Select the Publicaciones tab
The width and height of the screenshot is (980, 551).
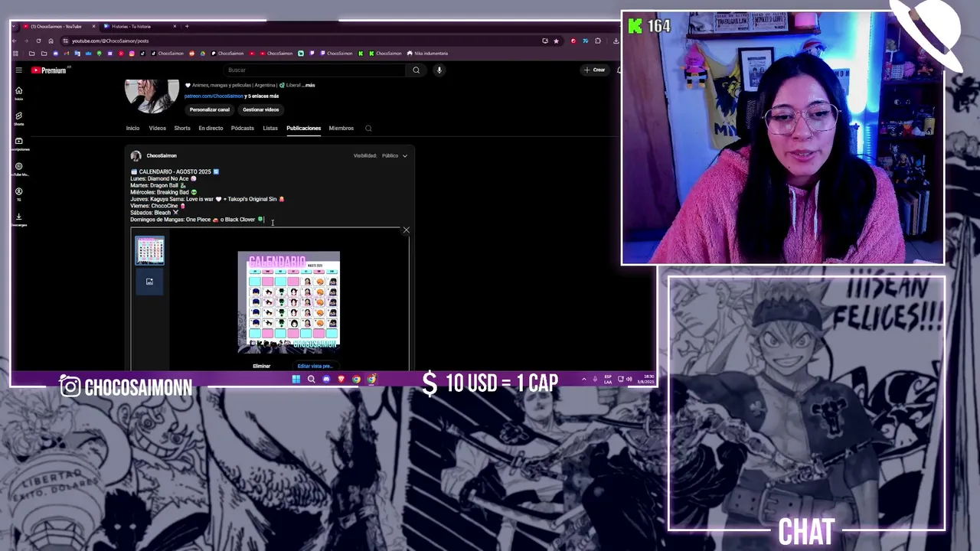[303, 128]
